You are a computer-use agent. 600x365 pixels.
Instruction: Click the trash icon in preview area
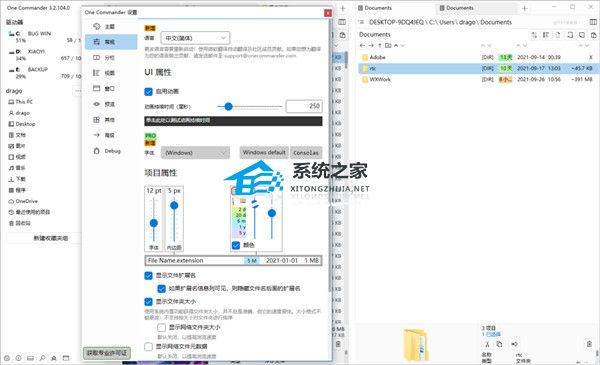point(589,344)
